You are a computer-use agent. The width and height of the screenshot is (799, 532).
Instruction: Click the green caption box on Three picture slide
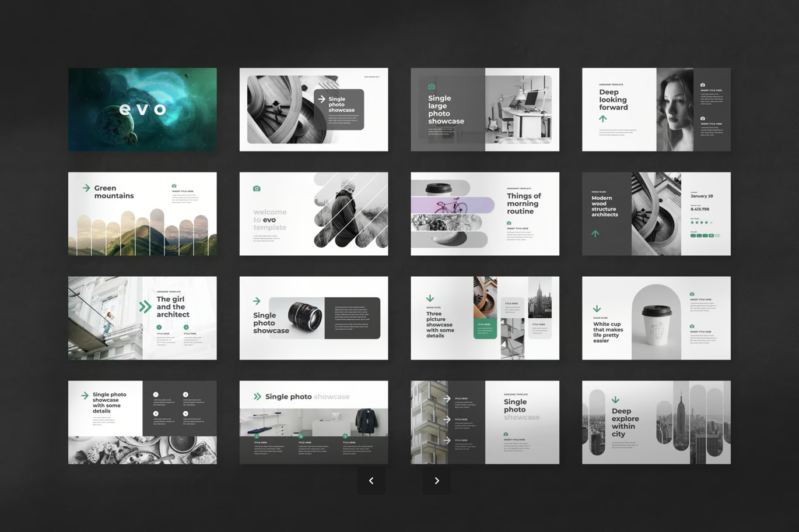point(485,329)
